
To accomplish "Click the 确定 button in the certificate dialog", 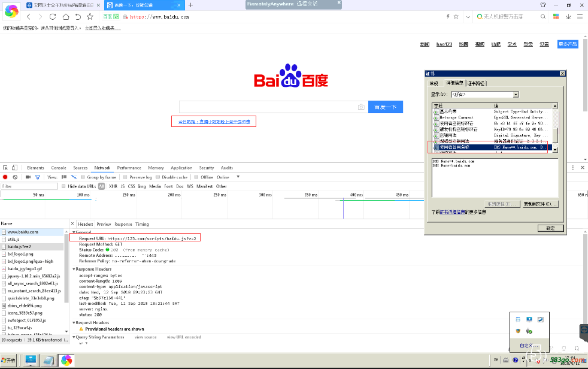I will click(x=550, y=228).
